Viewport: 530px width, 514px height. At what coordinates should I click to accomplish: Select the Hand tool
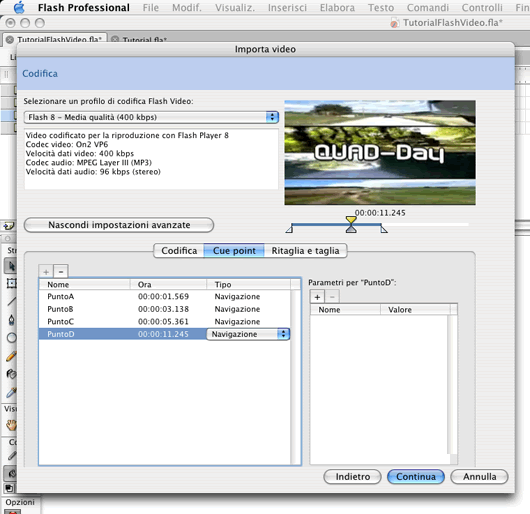(11, 424)
